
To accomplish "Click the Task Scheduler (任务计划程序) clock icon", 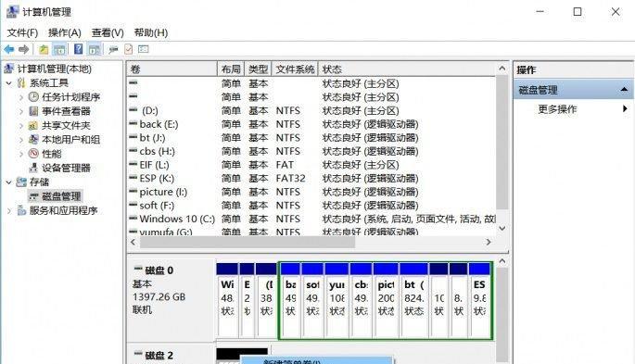I will coord(33,97).
